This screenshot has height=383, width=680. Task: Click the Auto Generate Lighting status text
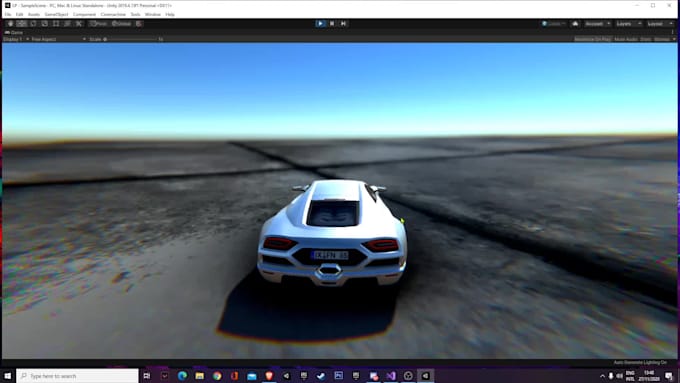(x=640, y=362)
